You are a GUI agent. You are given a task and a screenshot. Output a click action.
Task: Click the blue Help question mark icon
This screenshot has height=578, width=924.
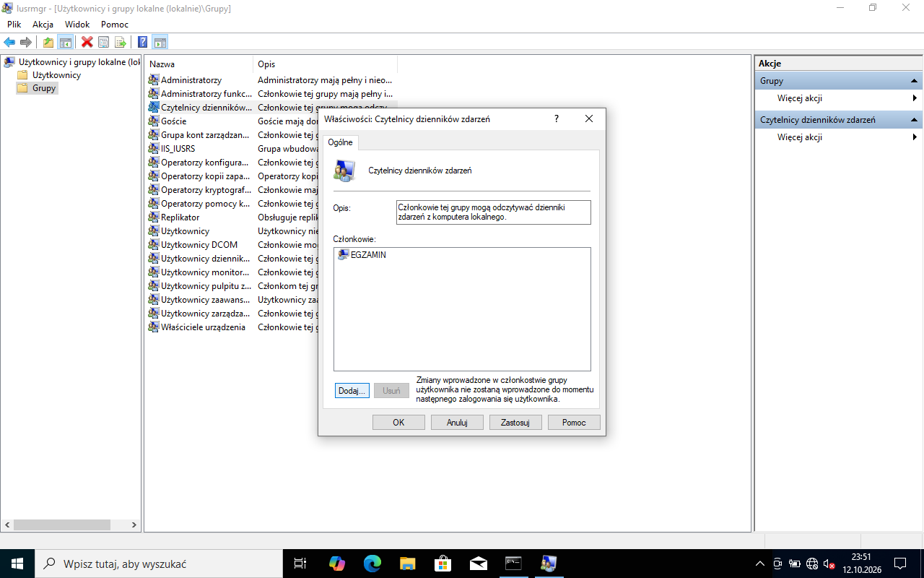(143, 42)
